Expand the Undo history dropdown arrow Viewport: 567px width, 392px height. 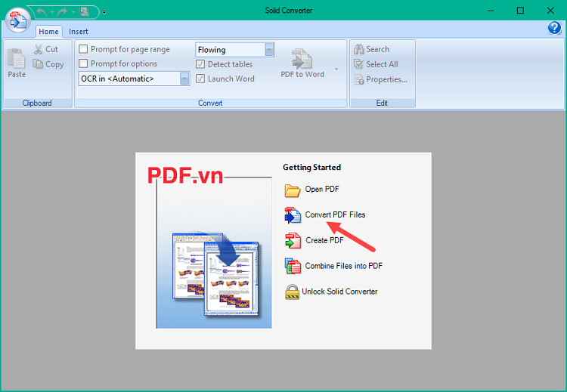coord(52,12)
